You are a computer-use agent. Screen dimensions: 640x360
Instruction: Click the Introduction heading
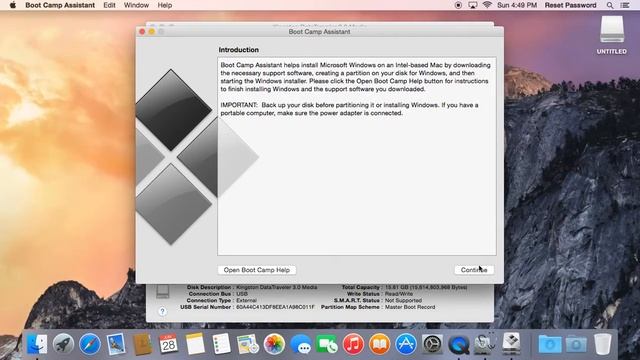point(239,50)
